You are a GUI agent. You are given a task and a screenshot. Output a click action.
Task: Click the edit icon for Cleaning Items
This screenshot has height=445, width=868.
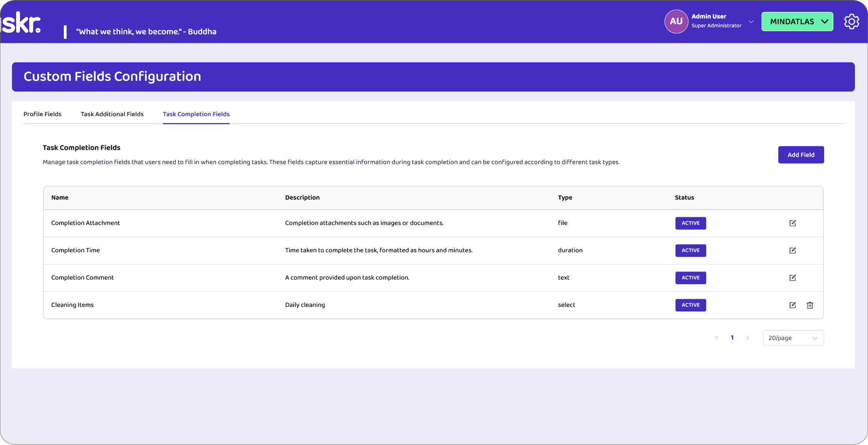pos(793,305)
